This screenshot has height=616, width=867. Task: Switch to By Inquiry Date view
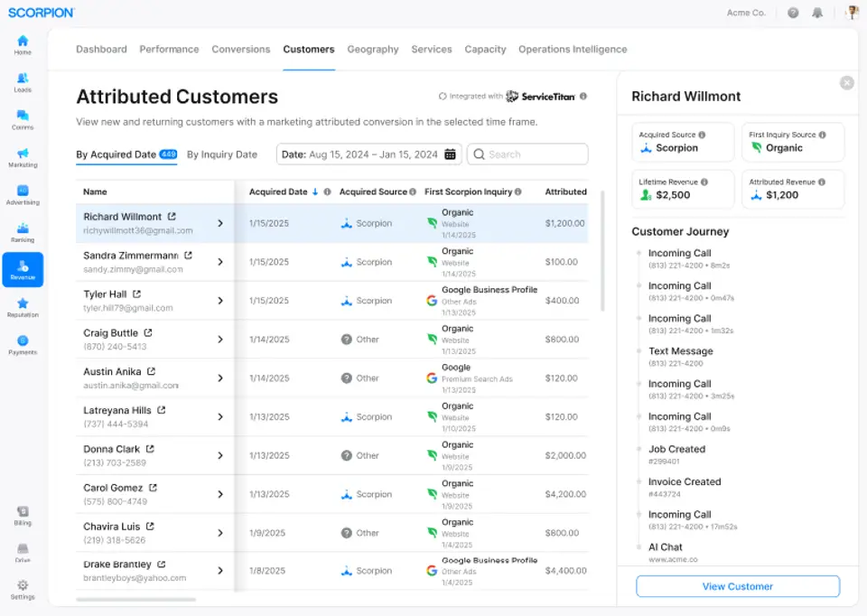(222, 154)
